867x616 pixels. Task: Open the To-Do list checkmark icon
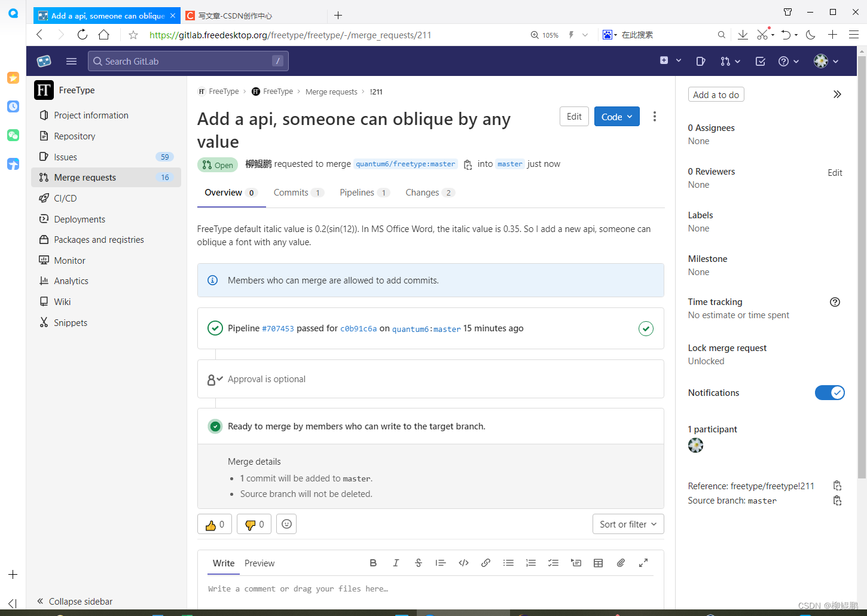(761, 61)
